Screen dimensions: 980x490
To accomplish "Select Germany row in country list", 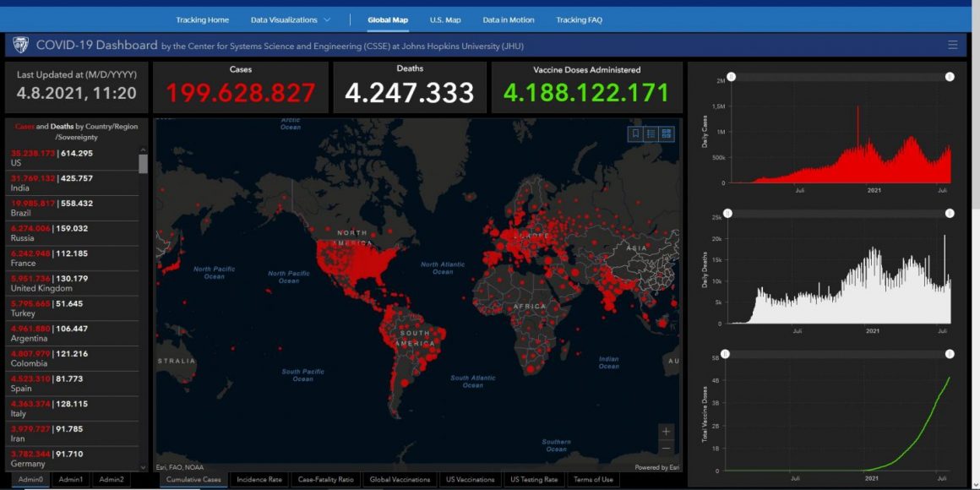I will tap(72, 458).
